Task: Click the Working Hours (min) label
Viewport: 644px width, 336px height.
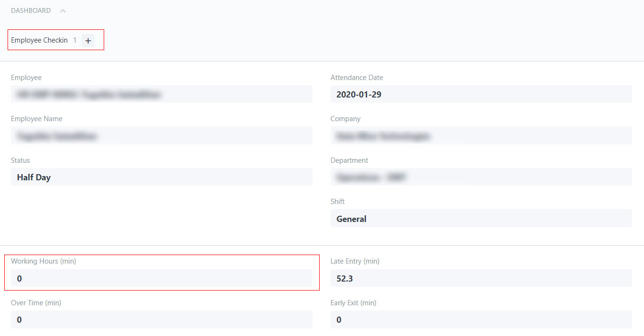Action: (x=43, y=261)
